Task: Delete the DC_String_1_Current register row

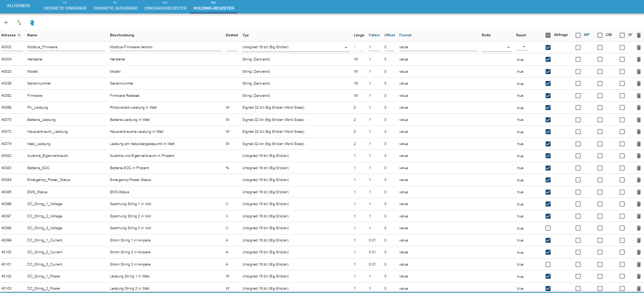Action: 638,240
